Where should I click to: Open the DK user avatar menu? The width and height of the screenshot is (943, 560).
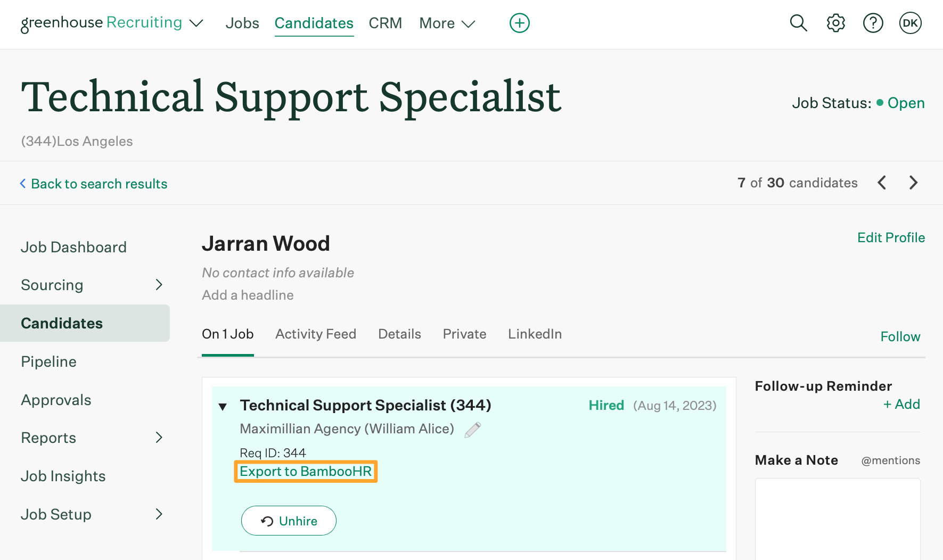(x=910, y=23)
